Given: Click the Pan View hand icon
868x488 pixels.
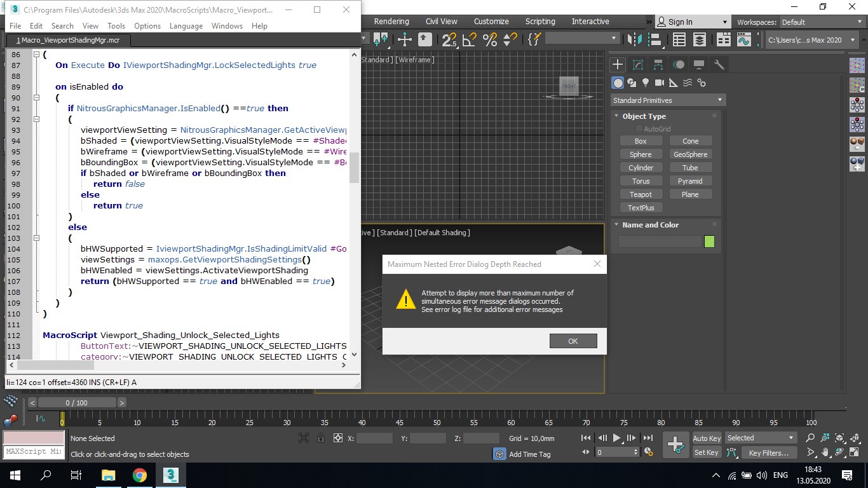Looking at the screenshot, I should 825,452.
